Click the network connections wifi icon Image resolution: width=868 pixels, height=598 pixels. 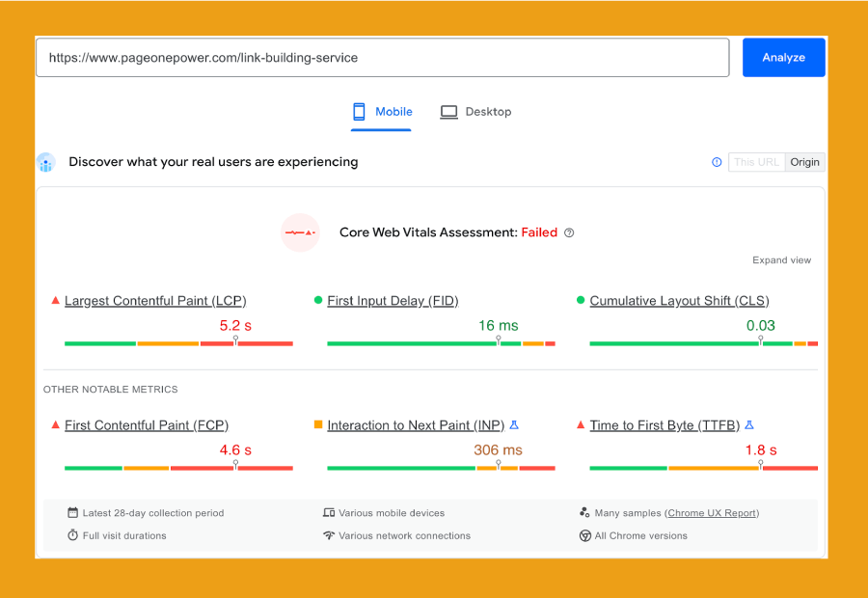click(x=331, y=535)
